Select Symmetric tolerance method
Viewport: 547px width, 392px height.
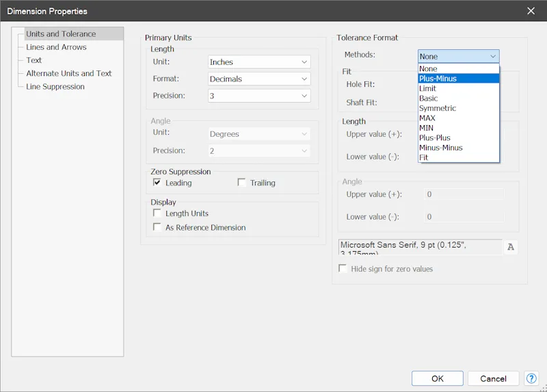(x=459, y=108)
